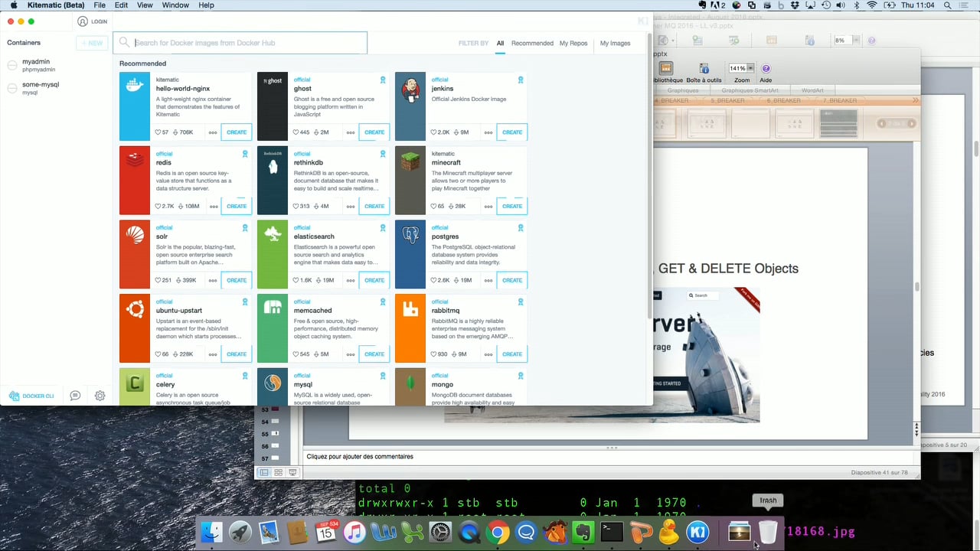Open the My Images filter tab
980x551 pixels.
coord(615,43)
